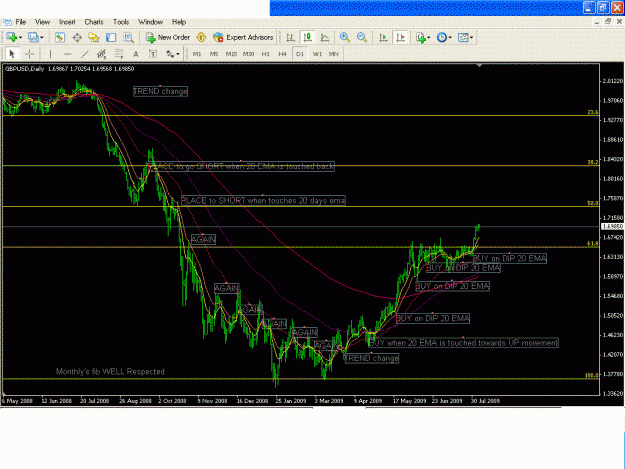Screen dimensions: 625x469
Task: Switch timeframe to H4
Action: click(283, 54)
